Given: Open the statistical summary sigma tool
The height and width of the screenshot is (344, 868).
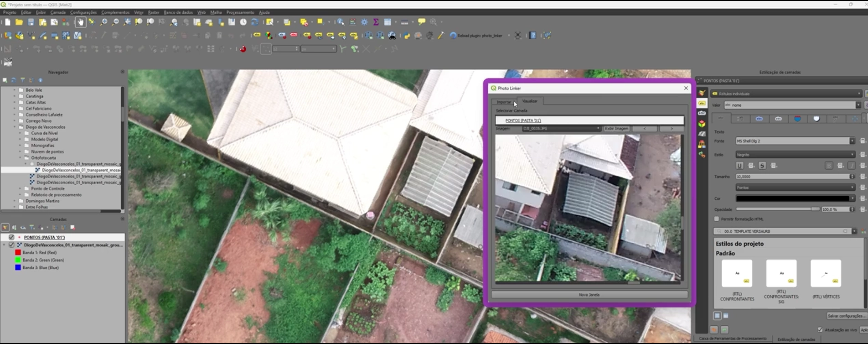Looking at the screenshot, I should tap(376, 22).
